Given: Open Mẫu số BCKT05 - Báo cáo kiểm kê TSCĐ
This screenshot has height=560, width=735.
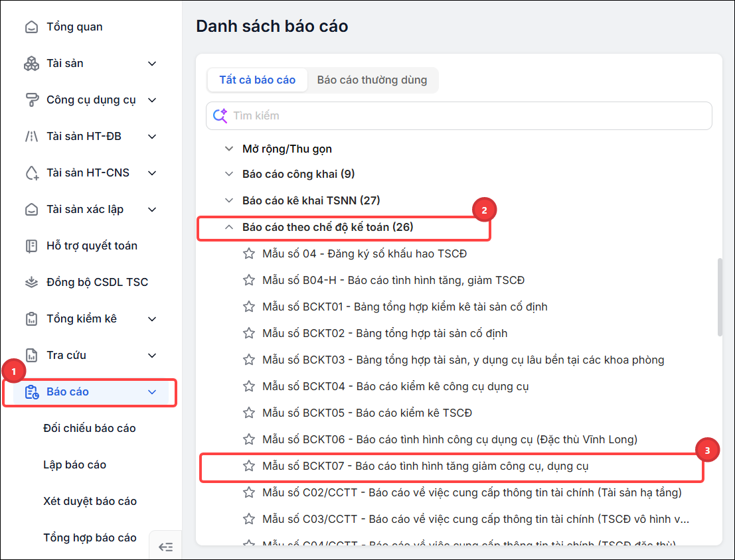Looking at the screenshot, I should point(367,413).
